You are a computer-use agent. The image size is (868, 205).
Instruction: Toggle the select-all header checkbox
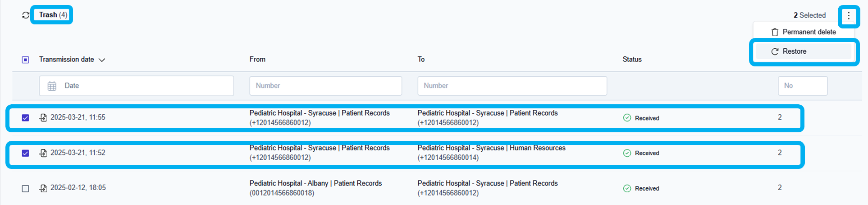pyautogui.click(x=26, y=60)
